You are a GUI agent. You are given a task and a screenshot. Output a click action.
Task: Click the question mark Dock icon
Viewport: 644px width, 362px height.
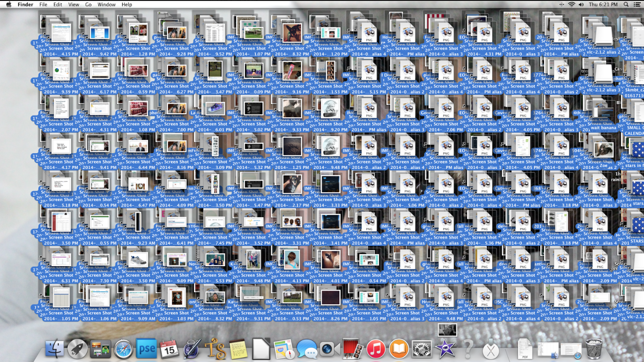tap(468, 349)
